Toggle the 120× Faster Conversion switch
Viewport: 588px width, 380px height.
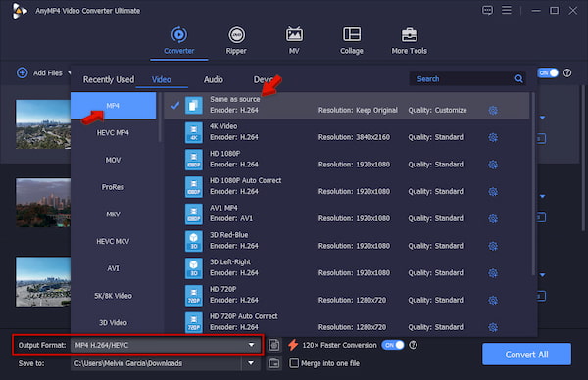393,345
